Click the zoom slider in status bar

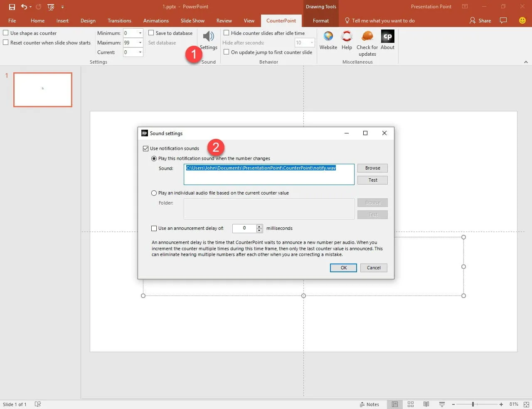pos(473,404)
